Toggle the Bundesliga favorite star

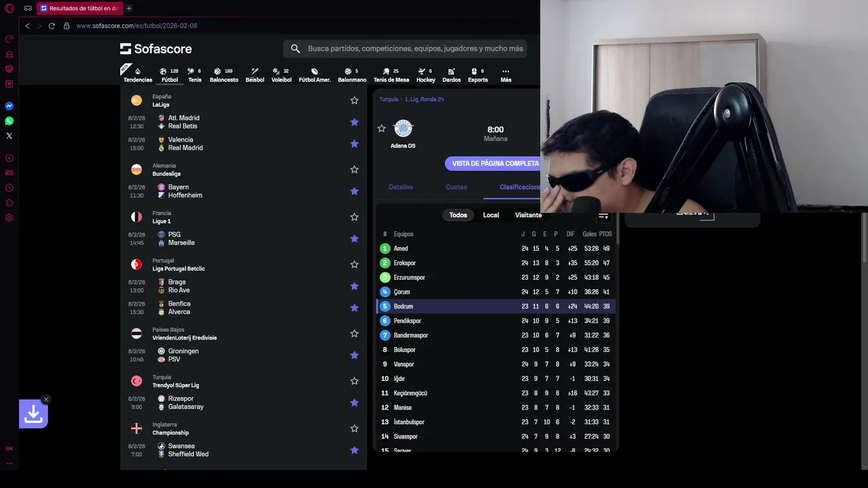click(354, 169)
